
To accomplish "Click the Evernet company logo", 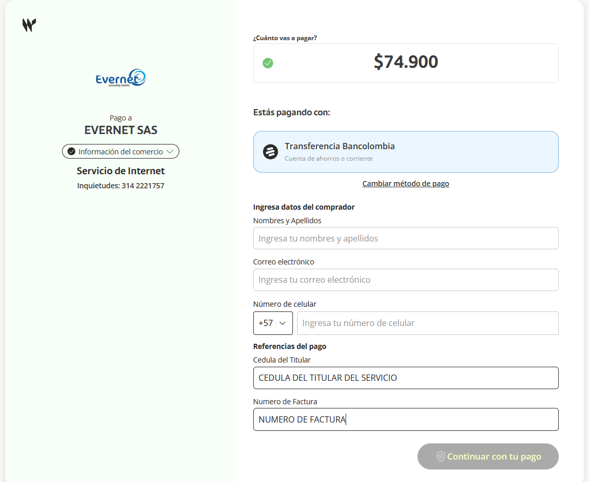I will pos(121,78).
